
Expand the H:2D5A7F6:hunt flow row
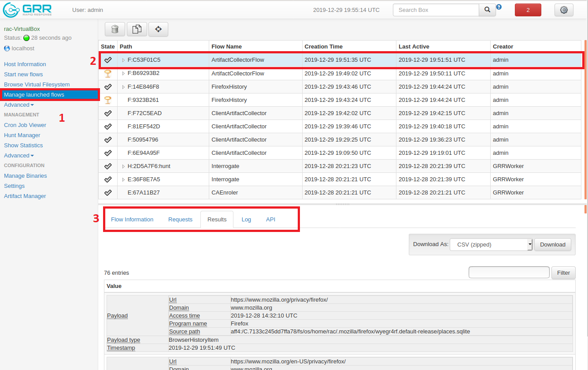[x=123, y=166]
